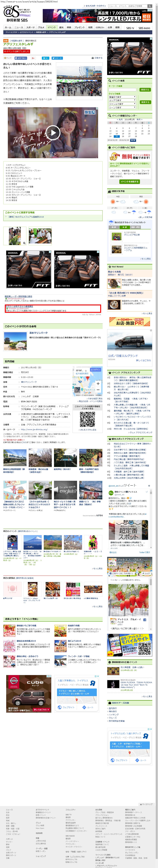This screenshot has width=158, height=868.
Task: Open the エリアで探す dropdown
Action: pos(122,100)
